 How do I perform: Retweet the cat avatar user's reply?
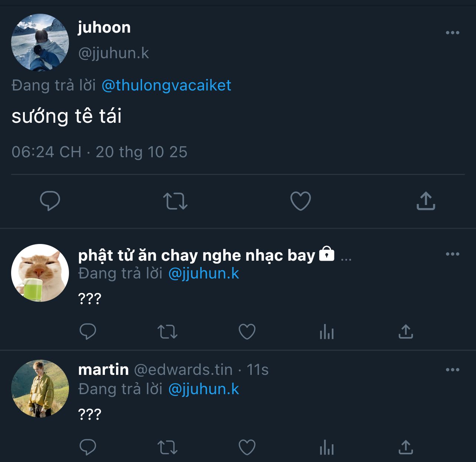pyautogui.click(x=168, y=331)
